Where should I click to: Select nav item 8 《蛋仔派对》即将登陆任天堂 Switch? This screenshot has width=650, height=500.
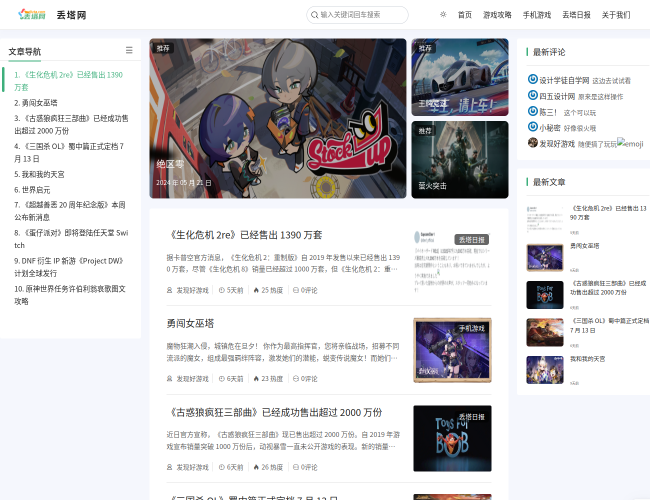click(71, 239)
